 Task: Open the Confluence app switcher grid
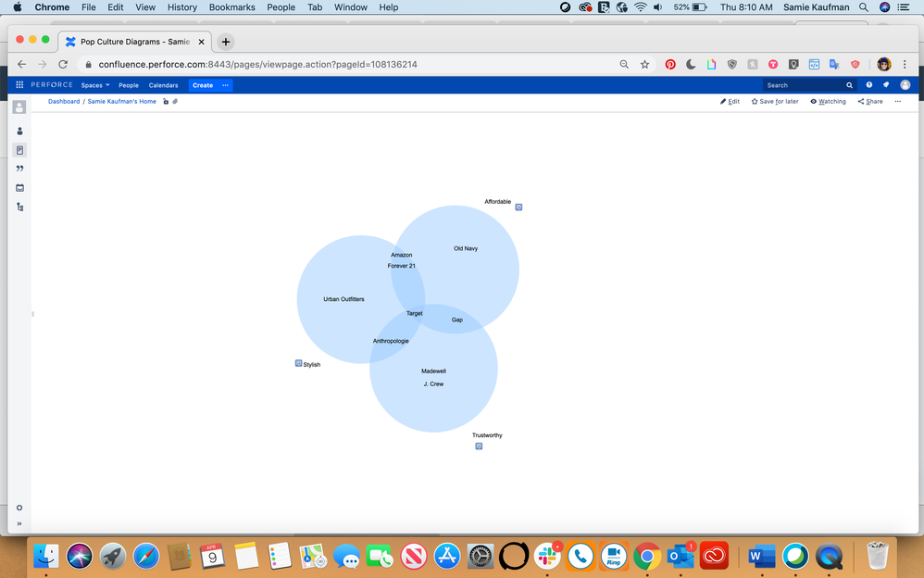coord(19,85)
